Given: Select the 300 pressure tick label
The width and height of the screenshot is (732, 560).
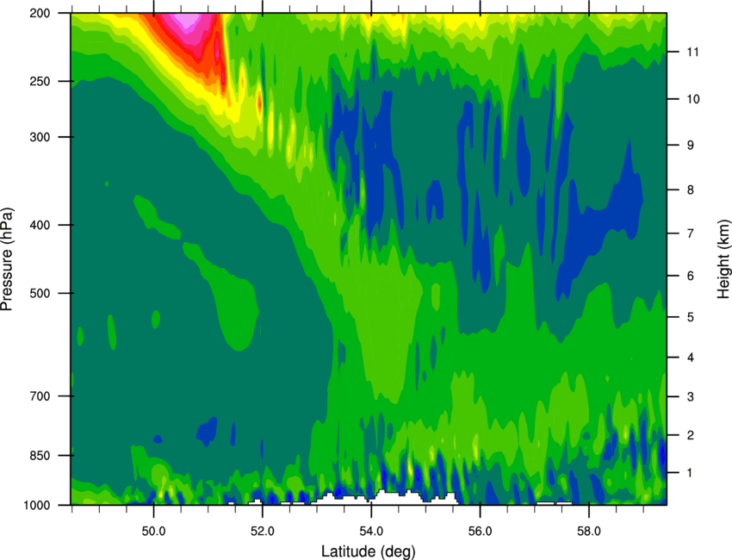Looking at the screenshot, I should point(40,137).
